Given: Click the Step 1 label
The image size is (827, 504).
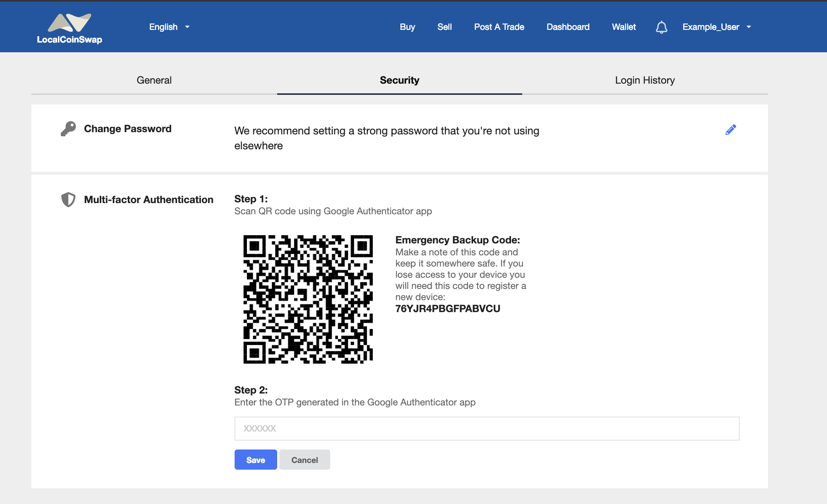Looking at the screenshot, I should pos(251,199).
